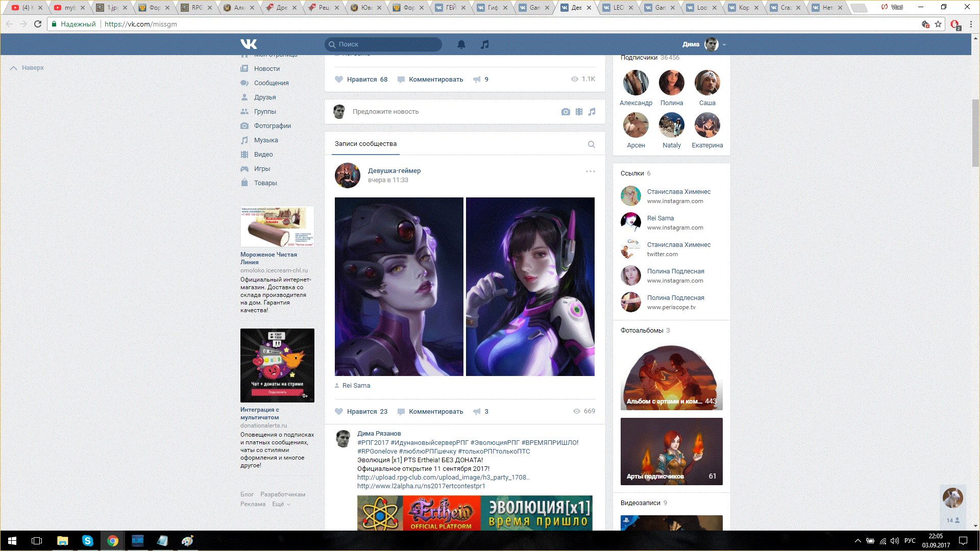Open VK logo home link
Screen dimensions: 980x551
tap(249, 44)
